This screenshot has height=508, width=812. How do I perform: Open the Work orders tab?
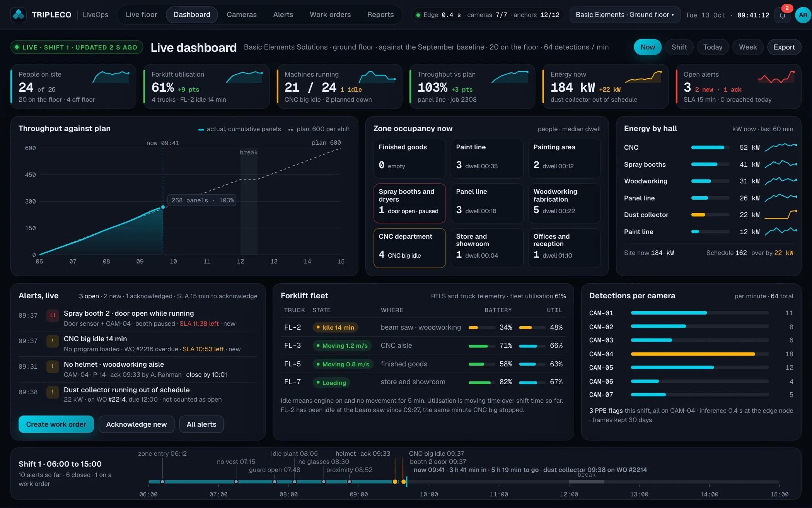pos(330,15)
